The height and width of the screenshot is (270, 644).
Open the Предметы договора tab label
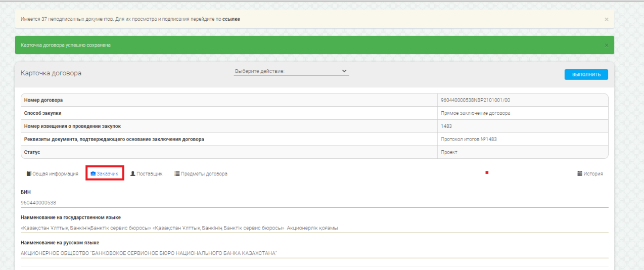coord(204,174)
